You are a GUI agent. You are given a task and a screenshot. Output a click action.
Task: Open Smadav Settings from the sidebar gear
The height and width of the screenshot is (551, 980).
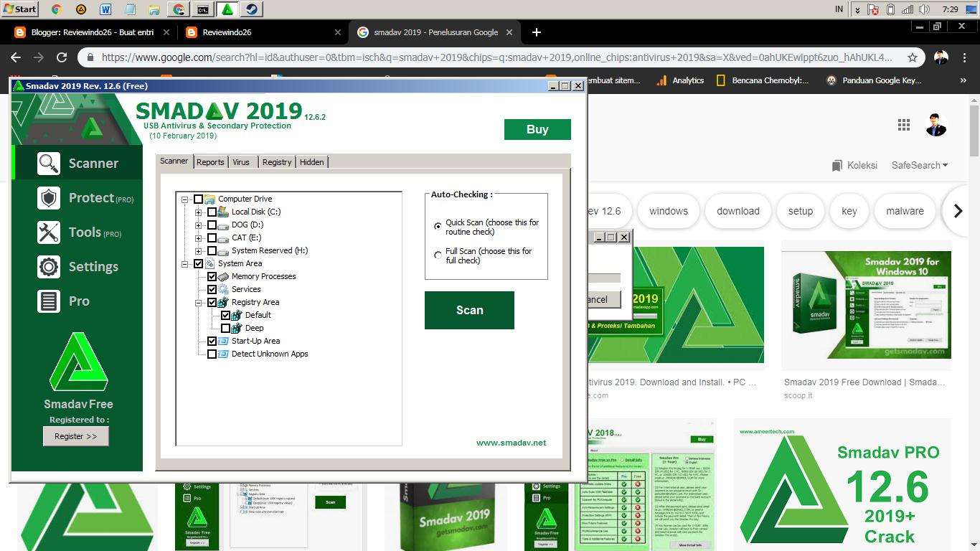tap(77, 267)
